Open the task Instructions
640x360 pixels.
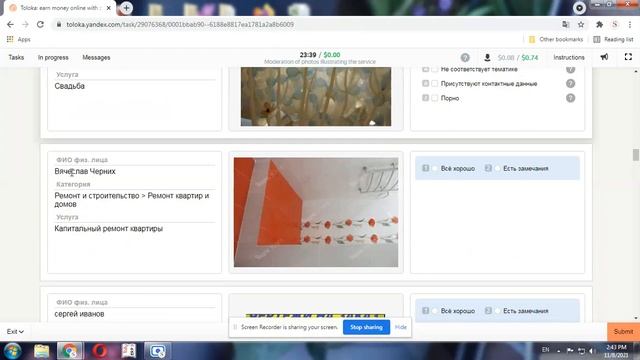[569, 58]
